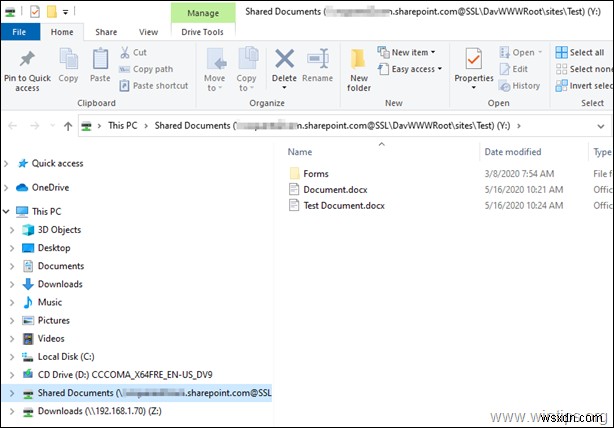Click the Properties checkmark icon
614x428 pixels.
click(473, 59)
